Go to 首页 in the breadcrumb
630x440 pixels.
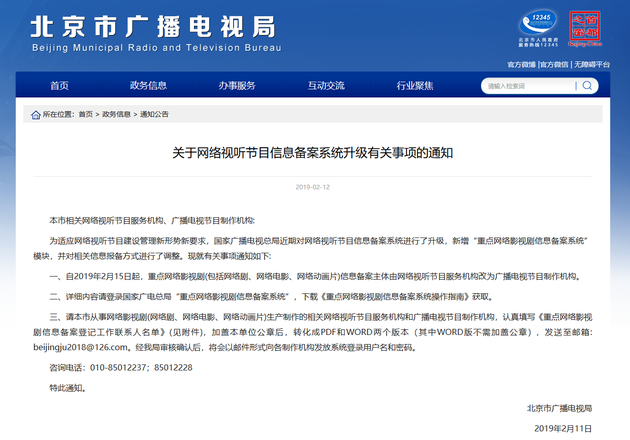coord(86,115)
